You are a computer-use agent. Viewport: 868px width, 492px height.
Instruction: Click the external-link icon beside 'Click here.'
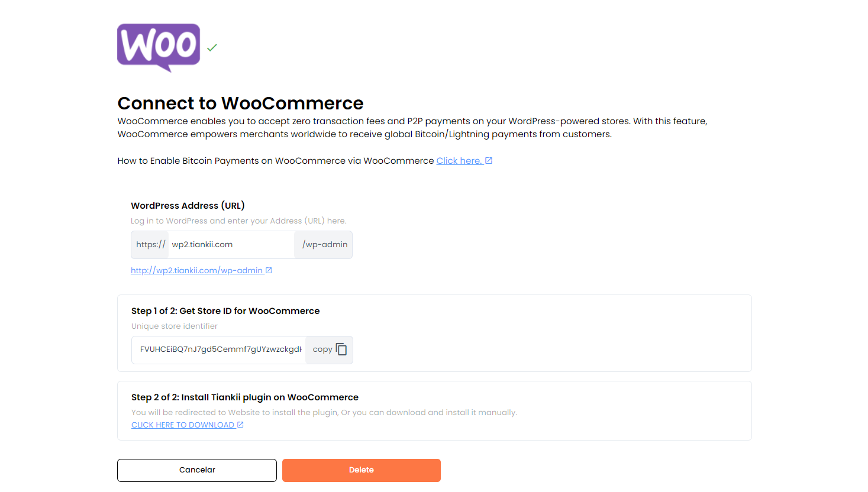point(489,161)
